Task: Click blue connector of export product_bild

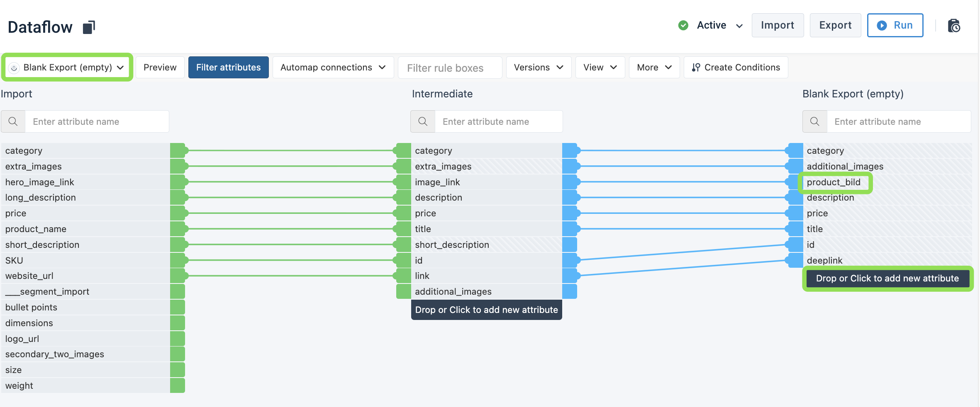Action: (x=795, y=182)
